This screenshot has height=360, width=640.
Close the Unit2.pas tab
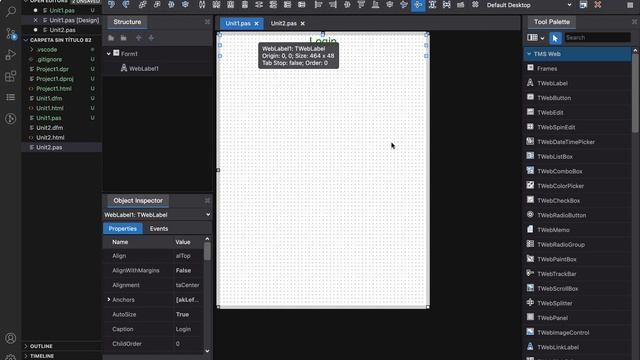pos(302,24)
